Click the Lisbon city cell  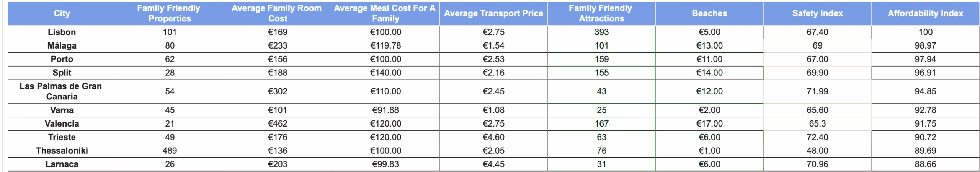click(62, 32)
